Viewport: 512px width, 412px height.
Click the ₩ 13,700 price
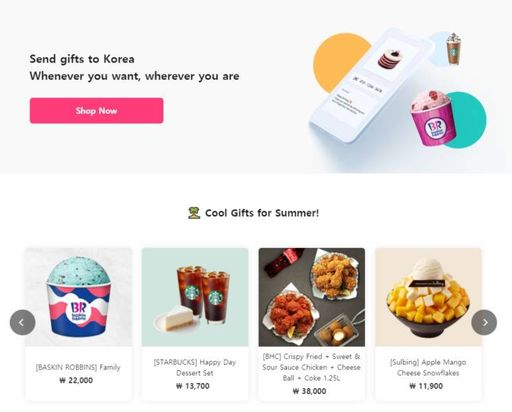click(193, 386)
